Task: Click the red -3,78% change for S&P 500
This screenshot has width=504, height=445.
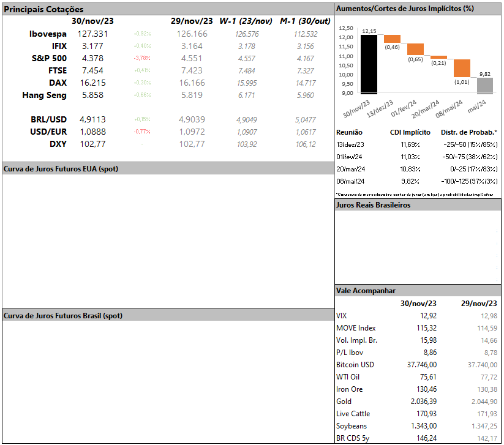Action: point(142,59)
